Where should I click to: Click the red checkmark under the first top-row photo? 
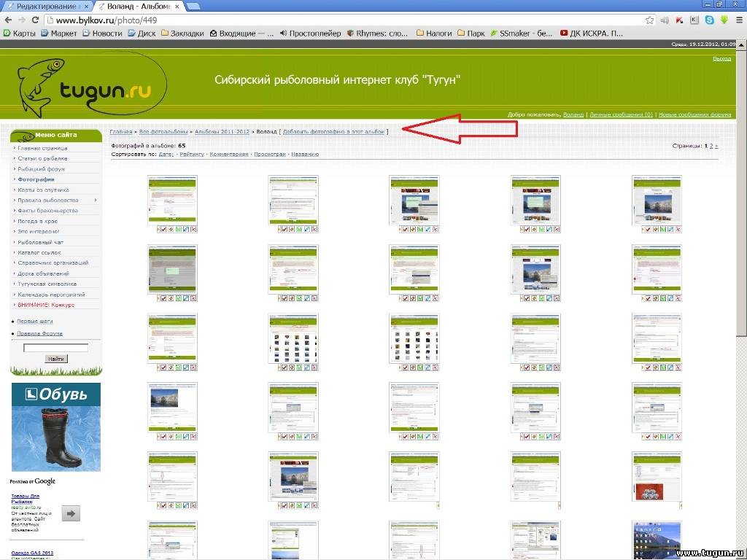point(163,230)
